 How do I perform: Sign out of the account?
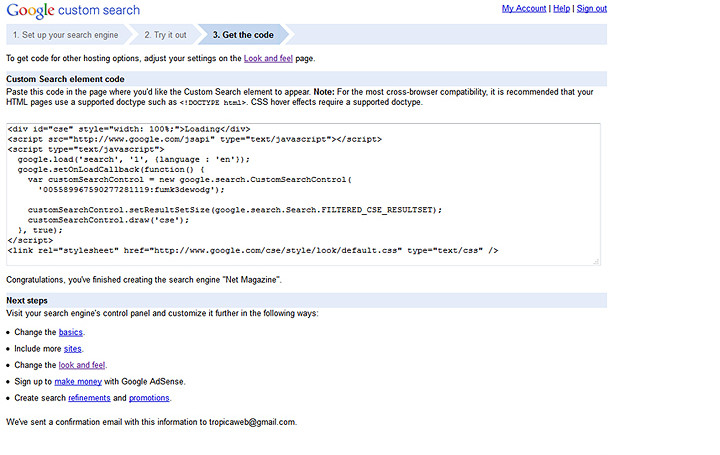point(591,8)
